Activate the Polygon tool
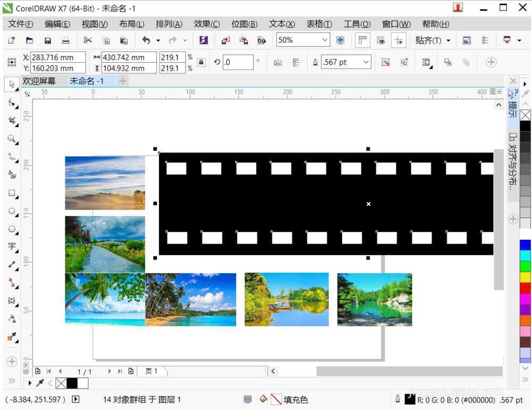The height and width of the screenshot is (410, 532). pyautogui.click(x=12, y=229)
